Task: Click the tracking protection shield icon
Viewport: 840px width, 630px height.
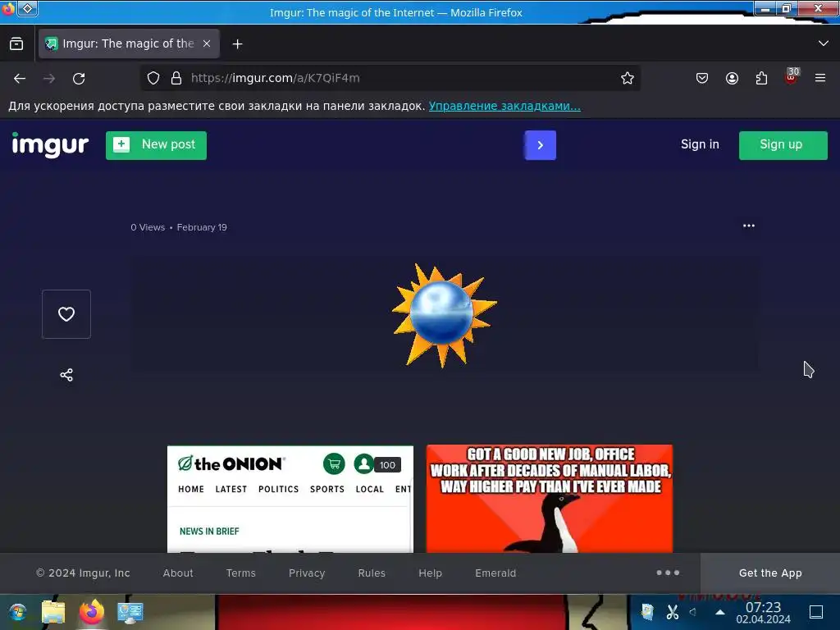Action: coord(153,78)
